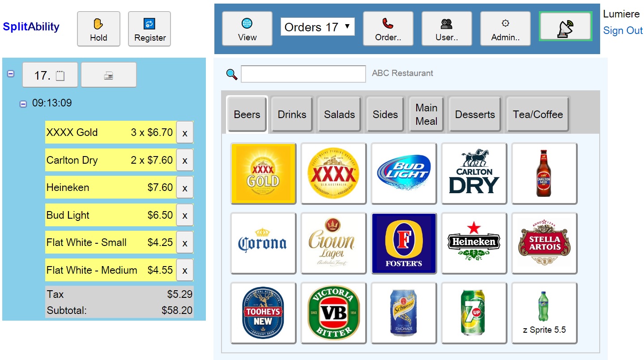This screenshot has height=360, width=644.
Task: Remove XXXX Gold with its x button
Action: pos(185,132)
